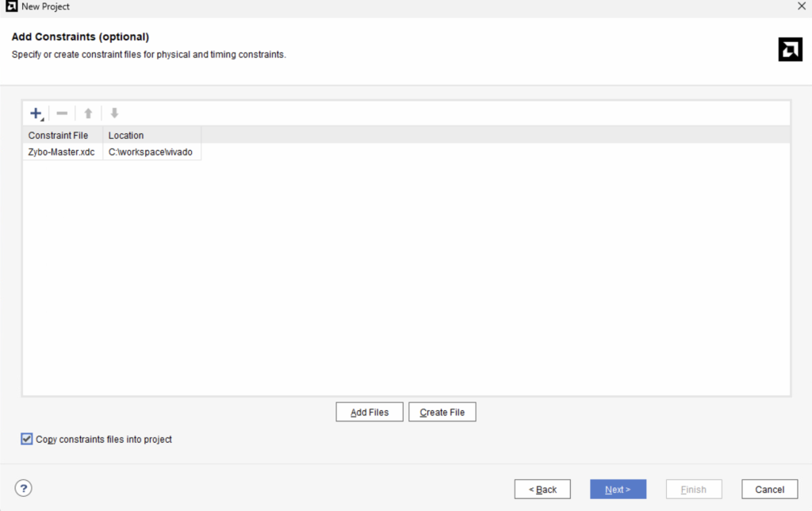
Task: Select the Zybo-Master.xdc constraint file row
Action: tap(62, 152)
